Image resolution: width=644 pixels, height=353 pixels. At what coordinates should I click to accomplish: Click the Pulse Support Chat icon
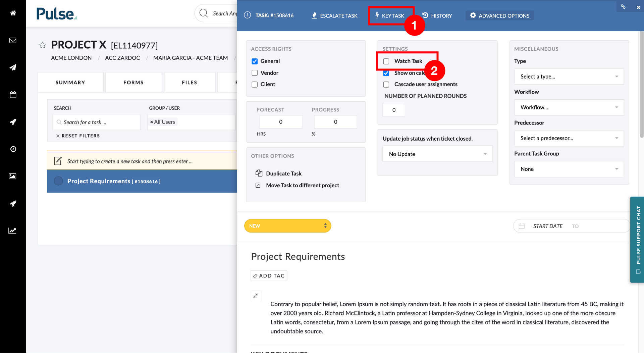point(638,271)
